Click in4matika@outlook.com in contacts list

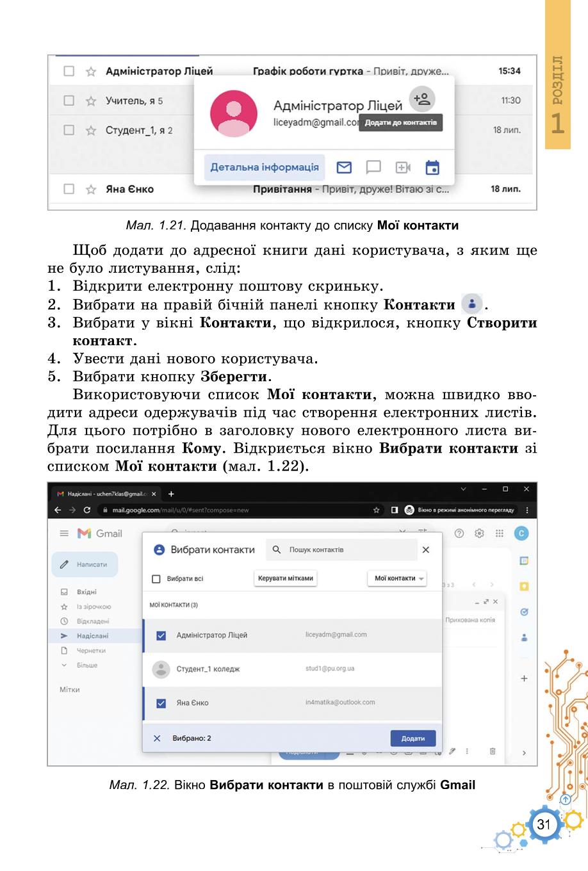[340, 703]
